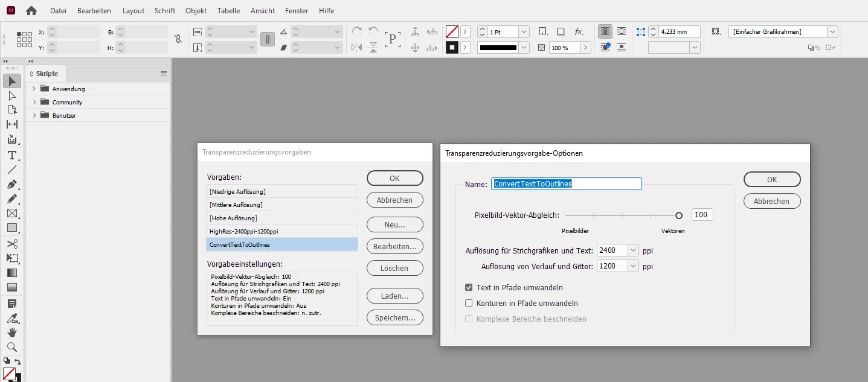Select the Type tool in toolbox
Screen dimensions: 868x382
click(11, 155)
